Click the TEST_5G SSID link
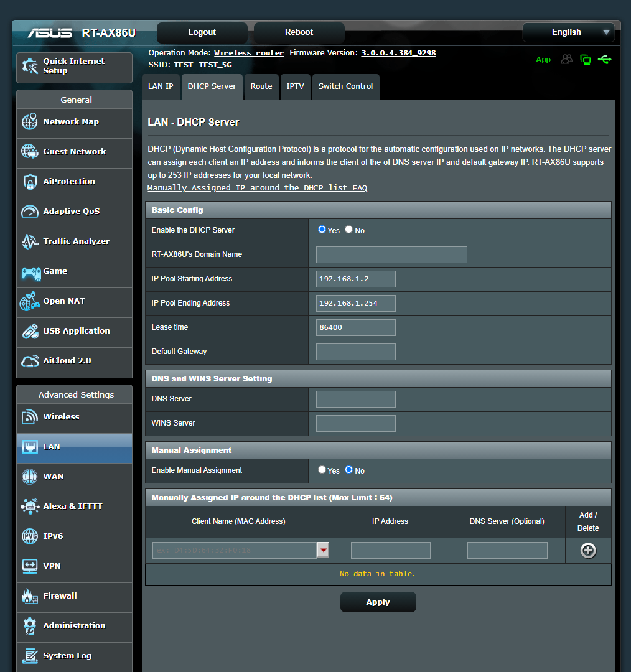 point(215,64)
